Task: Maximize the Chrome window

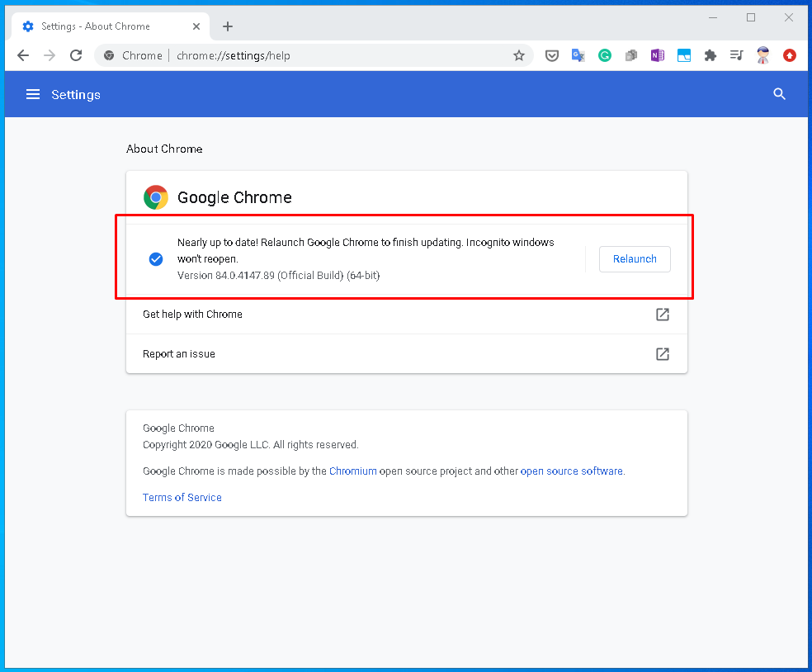Action: point(750,17)
